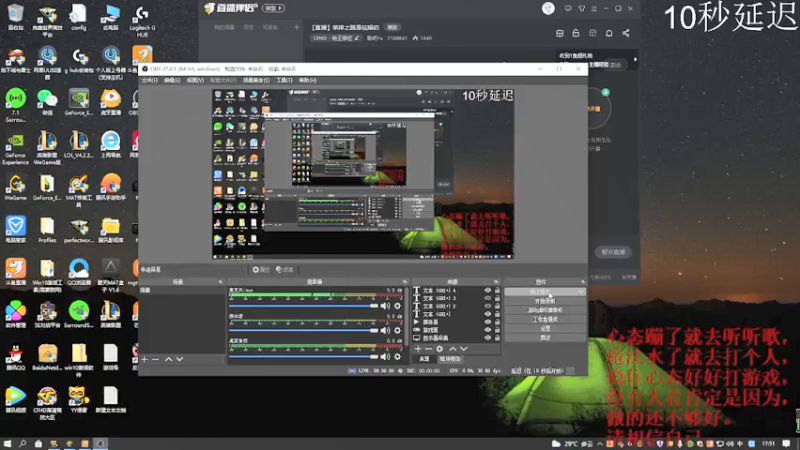Open settings gear of second mixer channel

[397, 331]
